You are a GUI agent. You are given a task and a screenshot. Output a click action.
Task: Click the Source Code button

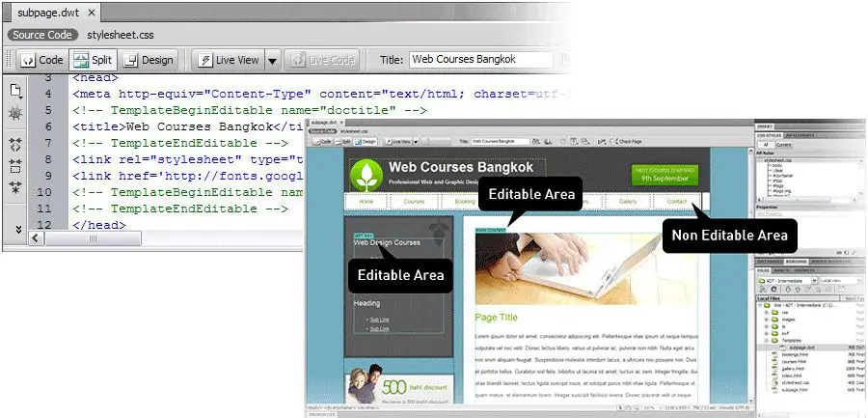click(x=41, y=35)
